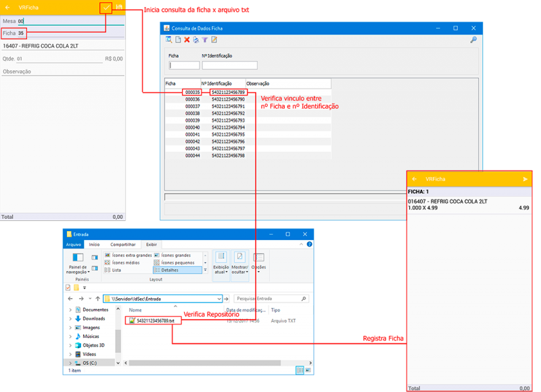541x392 pixels.
Task: Expand the Downloads tree node
Action: [70, 318]
